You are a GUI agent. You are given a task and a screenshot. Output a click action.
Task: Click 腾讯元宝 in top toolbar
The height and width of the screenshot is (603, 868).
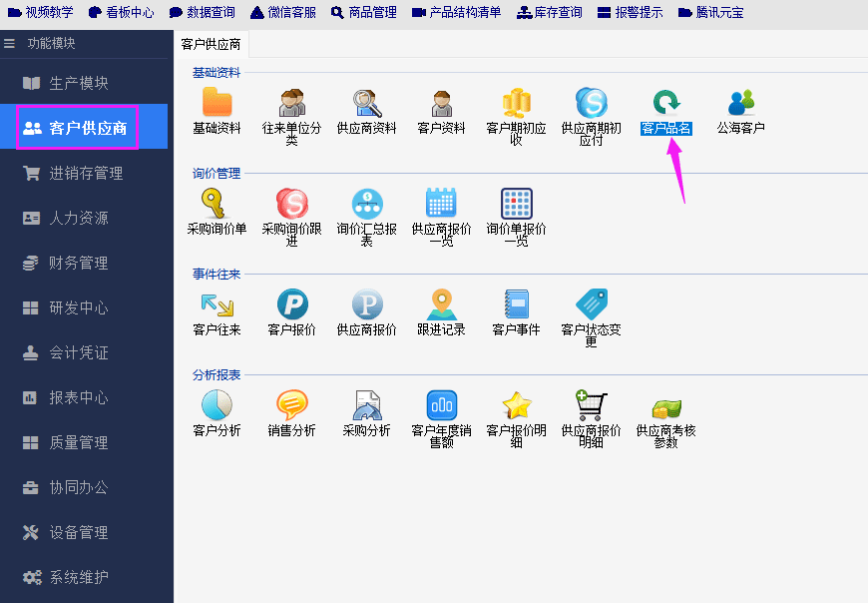(x=710, y=13)
